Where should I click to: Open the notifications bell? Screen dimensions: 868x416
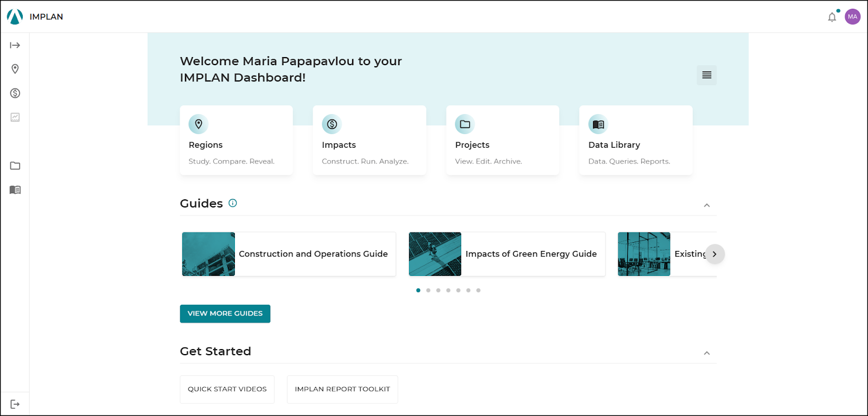(832, 17)
